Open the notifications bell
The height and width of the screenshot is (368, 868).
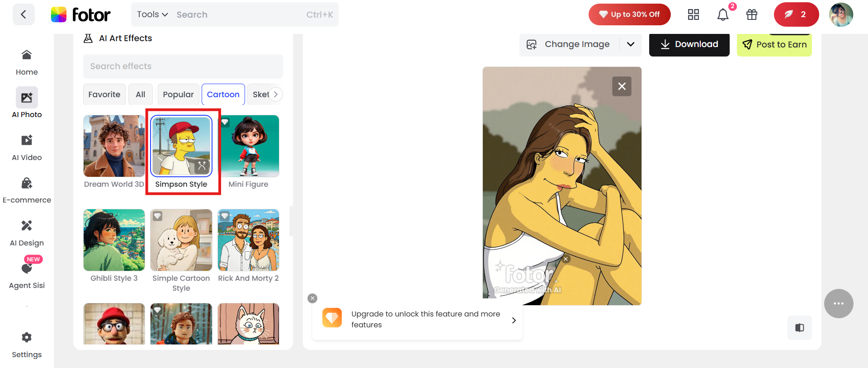[x=723, y=14]
